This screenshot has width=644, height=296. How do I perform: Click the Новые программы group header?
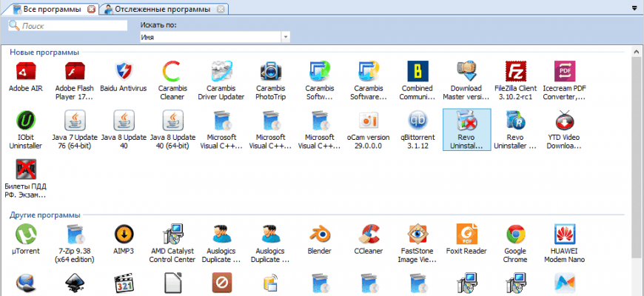[44, 52]
